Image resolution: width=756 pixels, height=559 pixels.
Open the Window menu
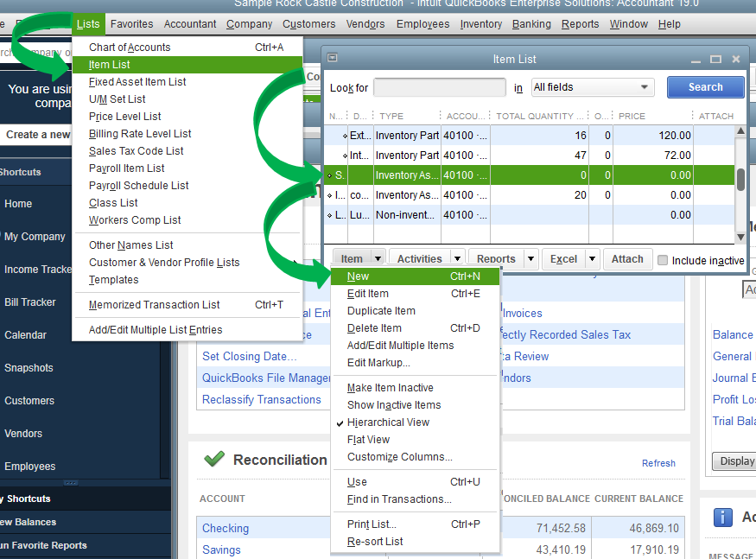[629, 24]
